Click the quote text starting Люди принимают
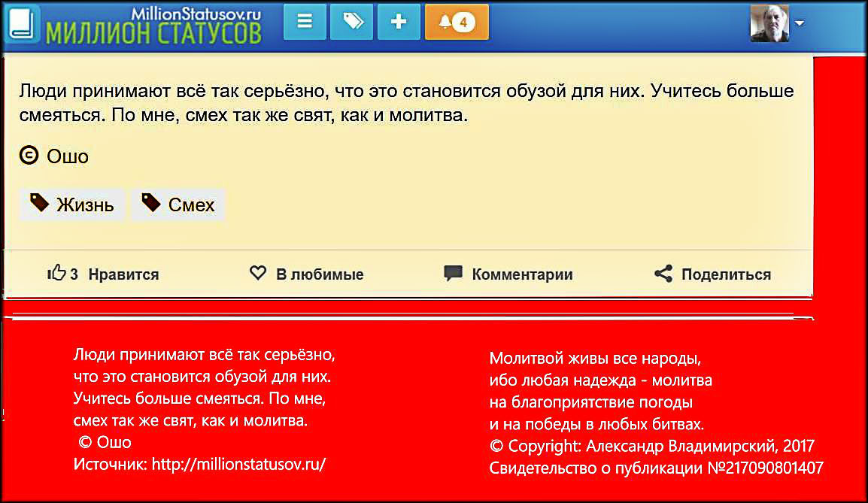868x503 pixels. tap(406, 103)
